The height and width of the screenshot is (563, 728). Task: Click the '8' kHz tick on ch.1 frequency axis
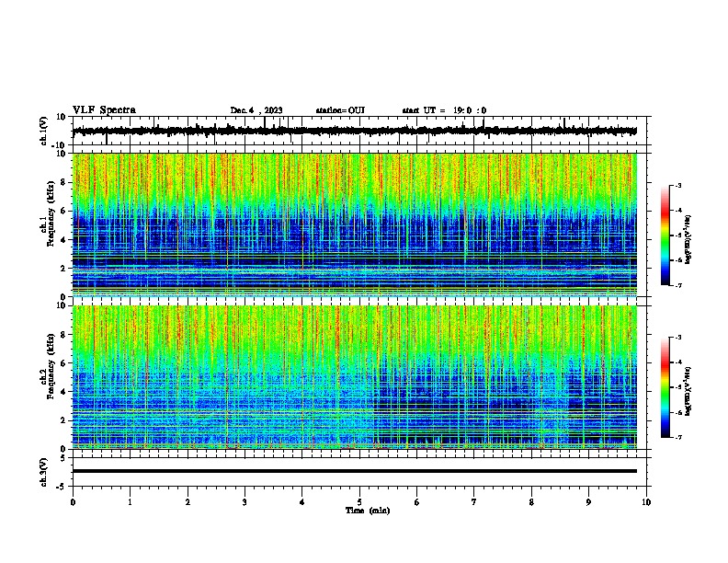tap(63, 182)
